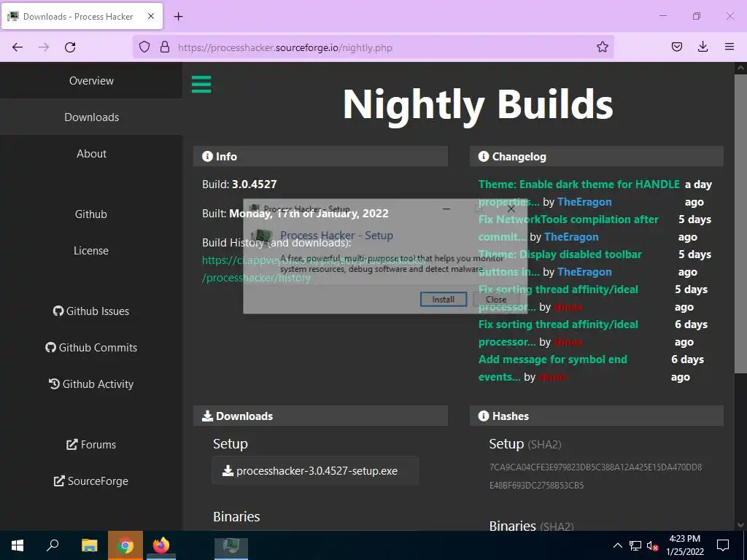
Task: Open the Firefox downloads panel arrow
Action: pyautogui.click(x=703, y=47)
